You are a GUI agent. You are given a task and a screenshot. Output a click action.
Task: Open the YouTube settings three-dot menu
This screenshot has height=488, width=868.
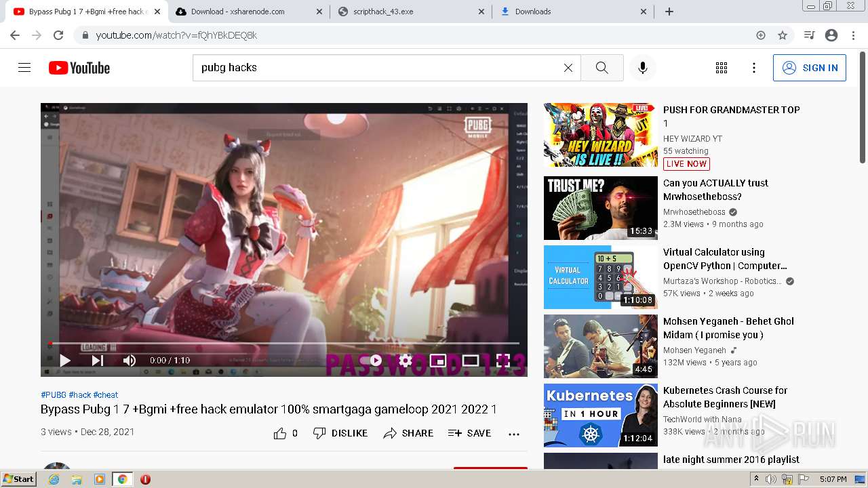pyautogui.click(x=754, y=68)
